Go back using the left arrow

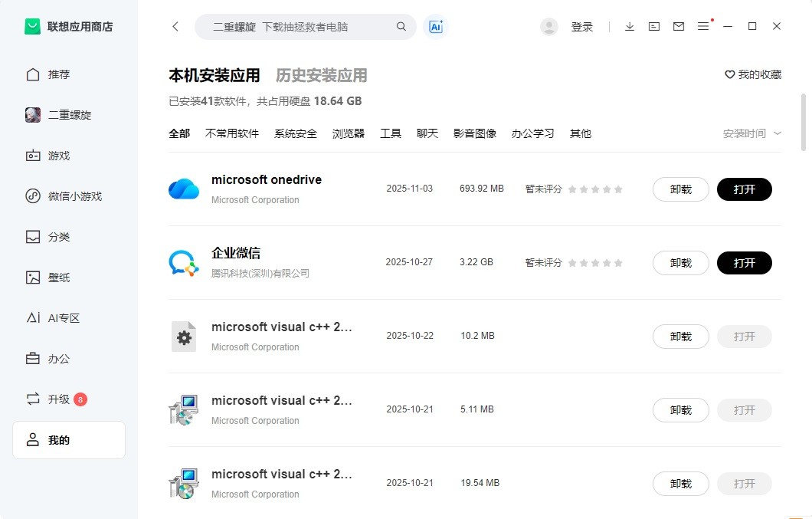[x=175, y=27]
